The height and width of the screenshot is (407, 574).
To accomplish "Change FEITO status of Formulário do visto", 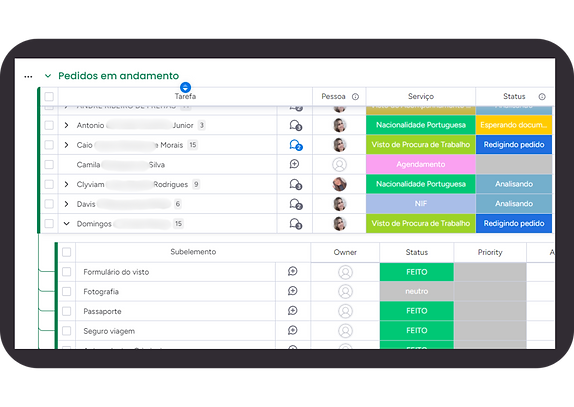I will tap(417, 272).
